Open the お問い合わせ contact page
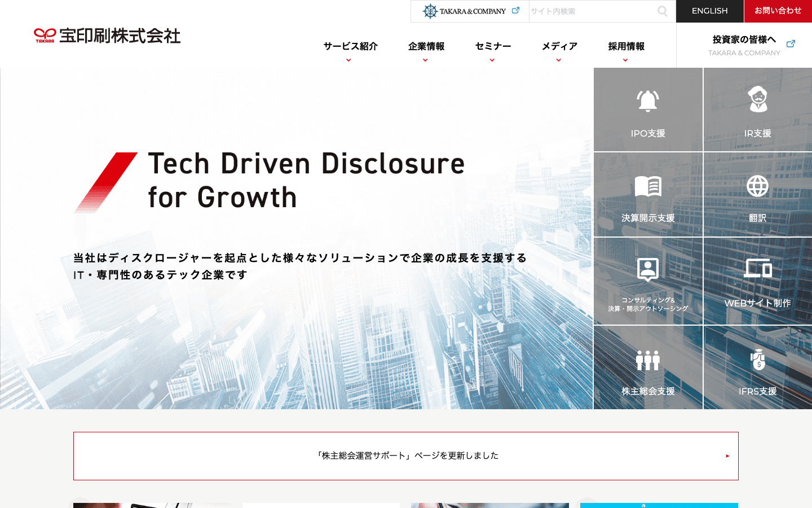The height and width of the screenshot is (508, 812). click(x=778, y=11)
